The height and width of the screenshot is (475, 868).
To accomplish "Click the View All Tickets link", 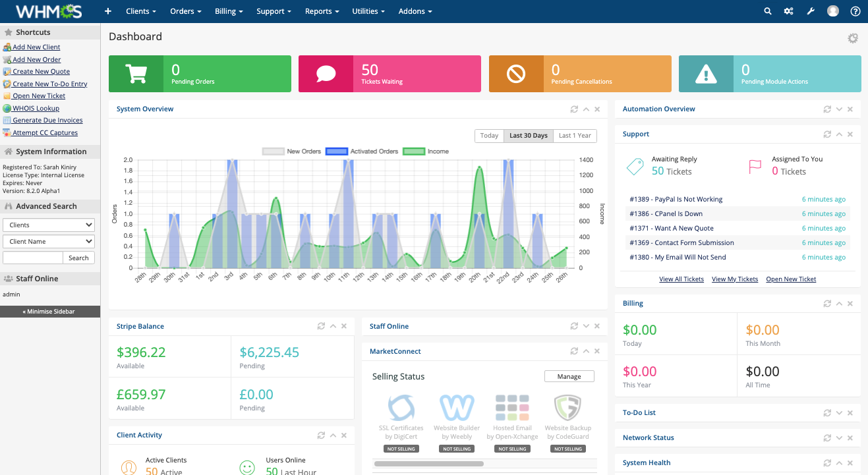I will (681, 279).
